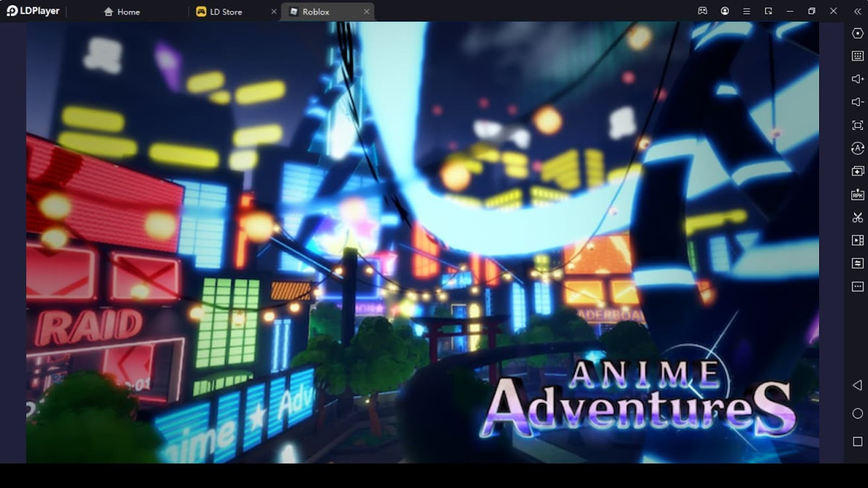868x488 pixels.
Task: Install an APK using the APK icon
Action: 857,195
